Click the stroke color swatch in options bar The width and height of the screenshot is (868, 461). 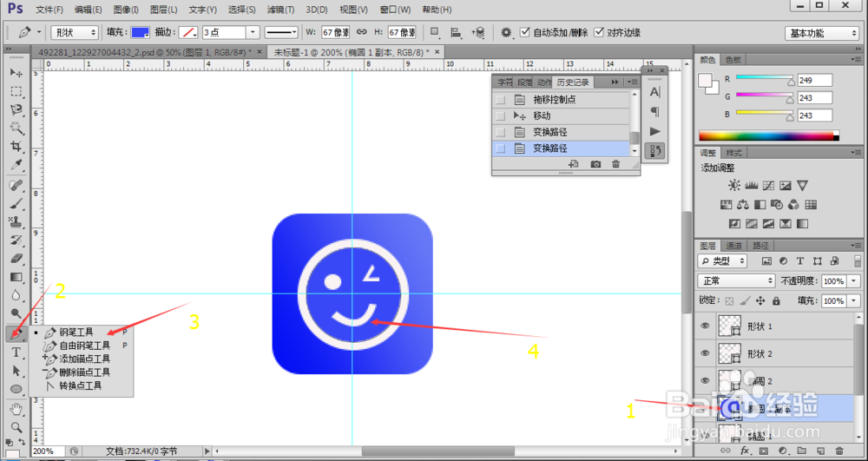(190, 32)
